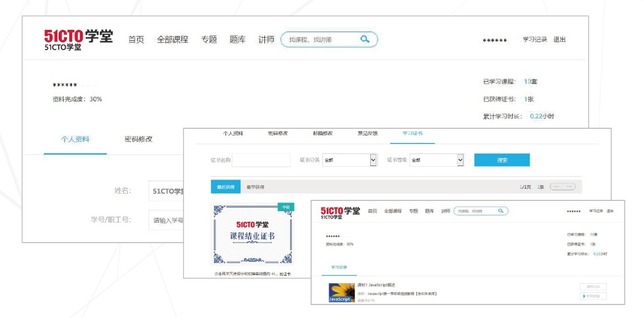Click the 退出 link in main header

(x=559, y=39)
